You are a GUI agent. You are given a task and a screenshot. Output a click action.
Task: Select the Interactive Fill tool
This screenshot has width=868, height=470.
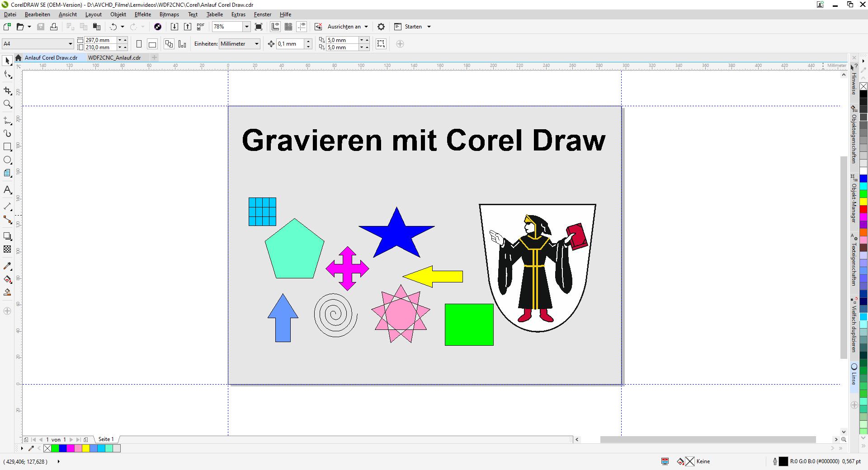[x=7, y=279]
